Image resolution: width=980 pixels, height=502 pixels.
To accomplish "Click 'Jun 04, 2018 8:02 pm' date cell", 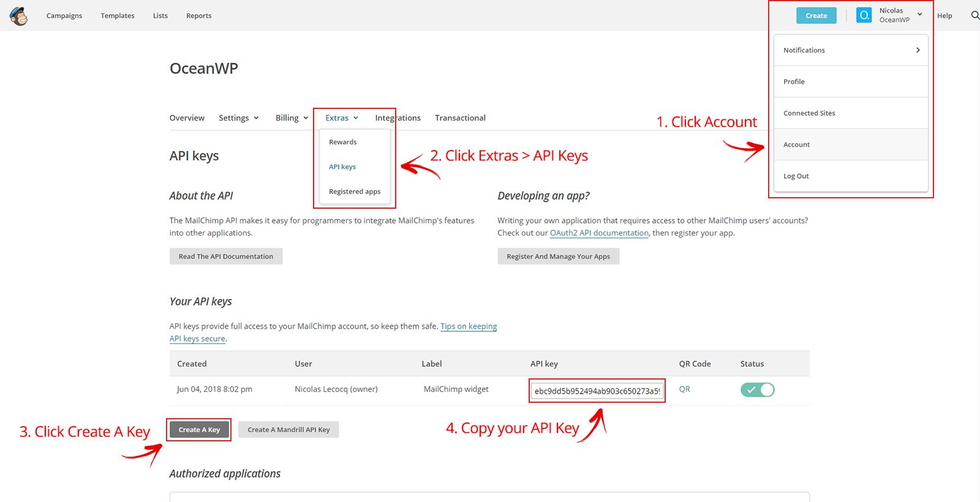I will click(x=214, y=389).
